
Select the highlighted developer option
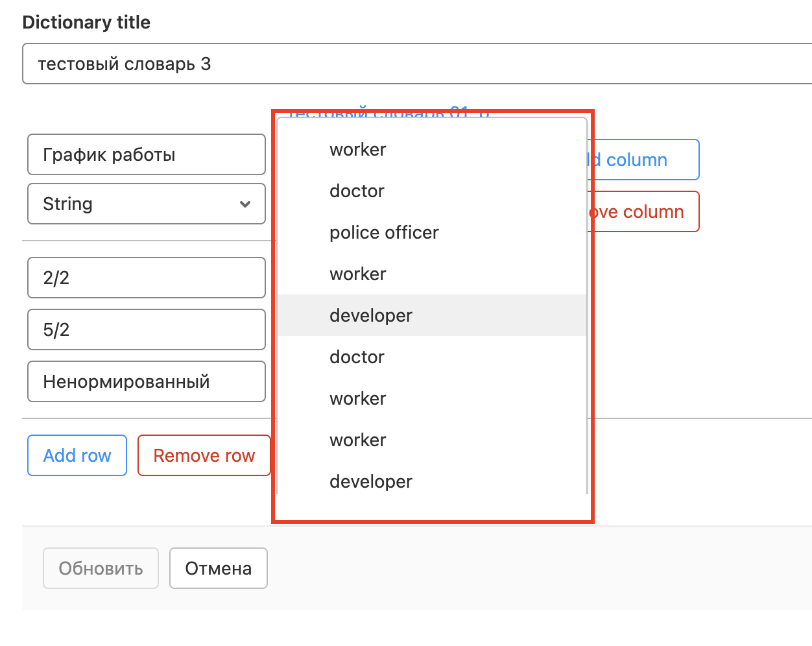pos(371,315)
